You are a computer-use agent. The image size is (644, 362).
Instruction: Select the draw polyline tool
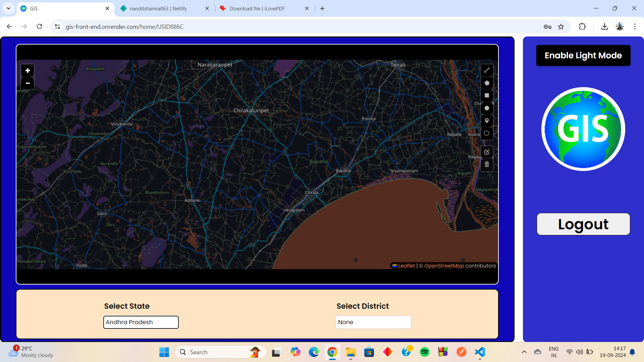(x=487, y=70)
